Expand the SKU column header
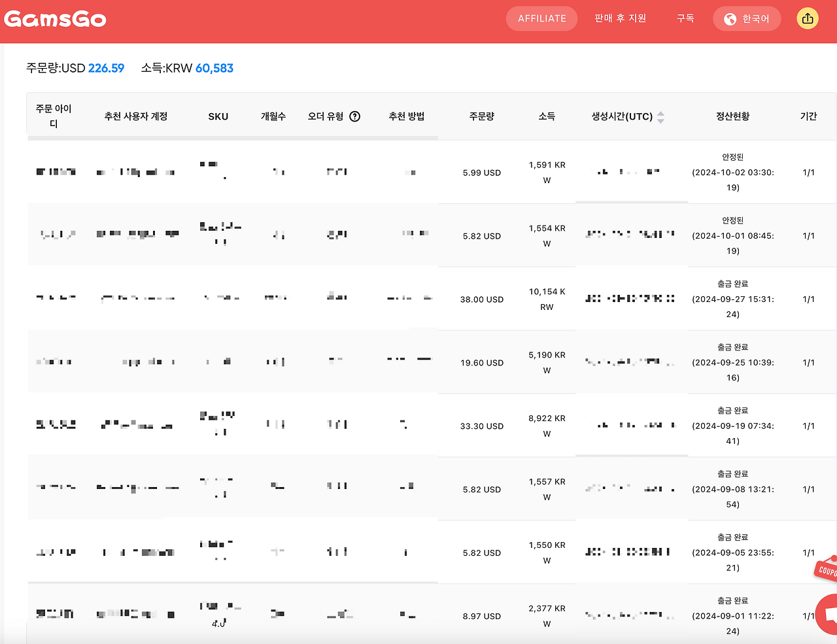Screen dimensions: 837x644 [x=218, y=116]
